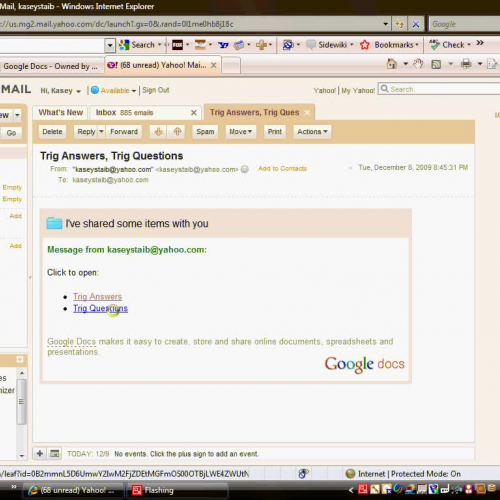500x500 pixels.
Task: Open the My Yahoo! link
Action: [x=358, y=90]
